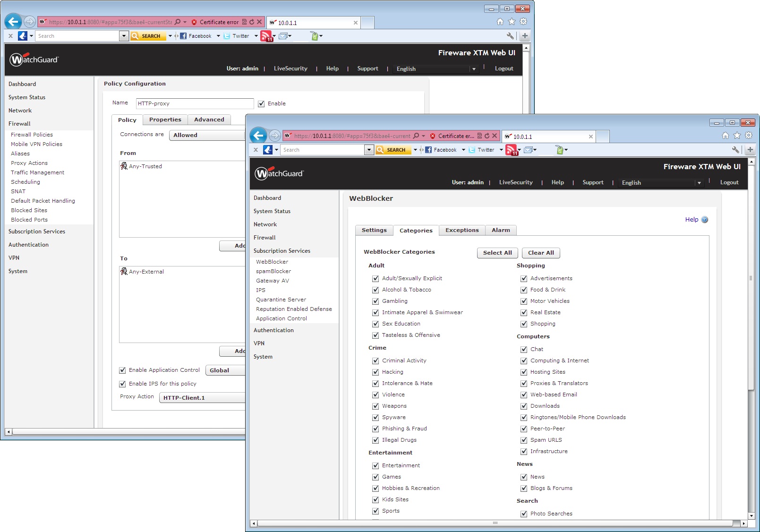Image resolution: width=760 pixels, height=532 pixels.
Task: Open Firewall Policies in the rear window sidebar
Action: coord(32,135)
